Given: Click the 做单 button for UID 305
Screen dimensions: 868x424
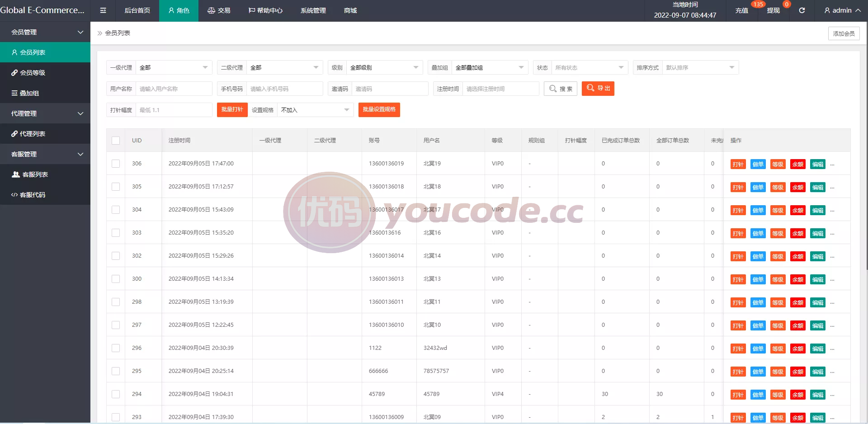Looking at the screenshot, I should pyautogui.click(x=758, y=187).
